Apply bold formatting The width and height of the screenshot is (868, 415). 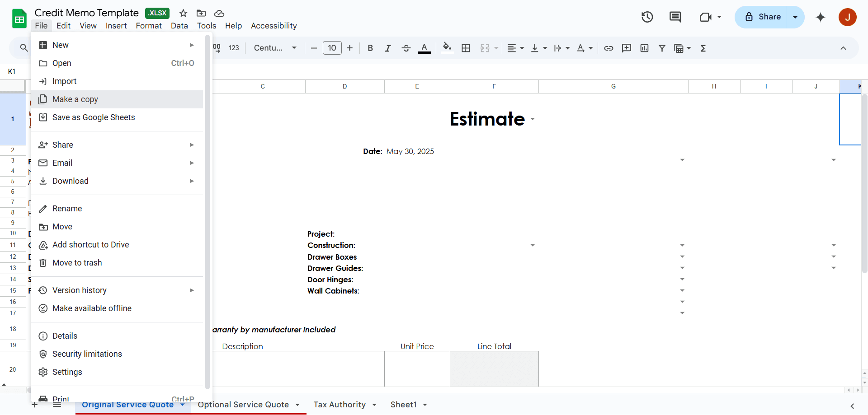(x=370, y=48)
